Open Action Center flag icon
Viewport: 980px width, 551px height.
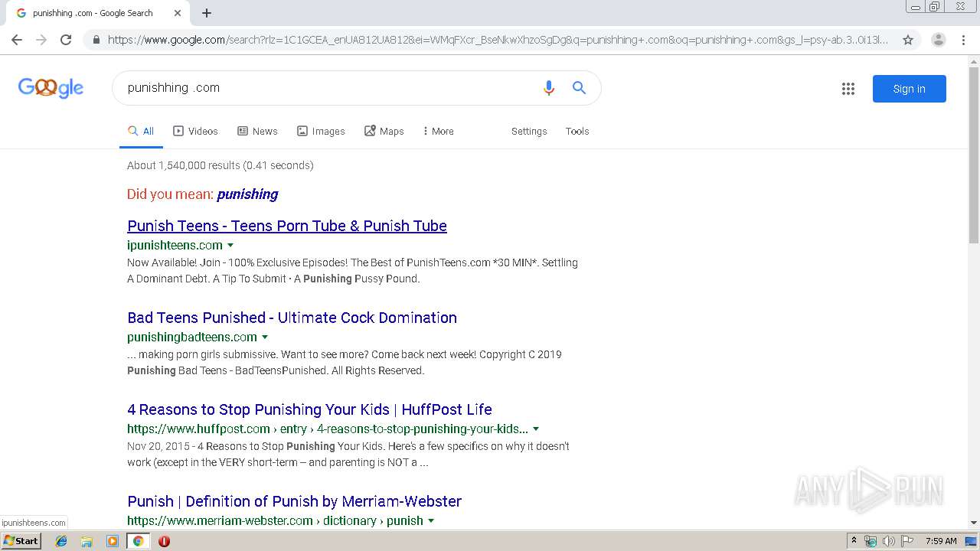pyautogui.click(x=907, y=541)
